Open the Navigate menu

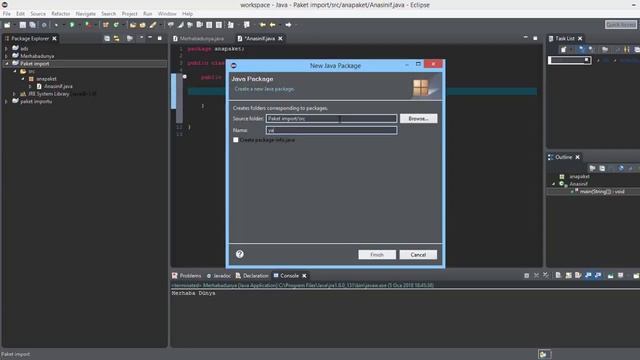(85, 13)
